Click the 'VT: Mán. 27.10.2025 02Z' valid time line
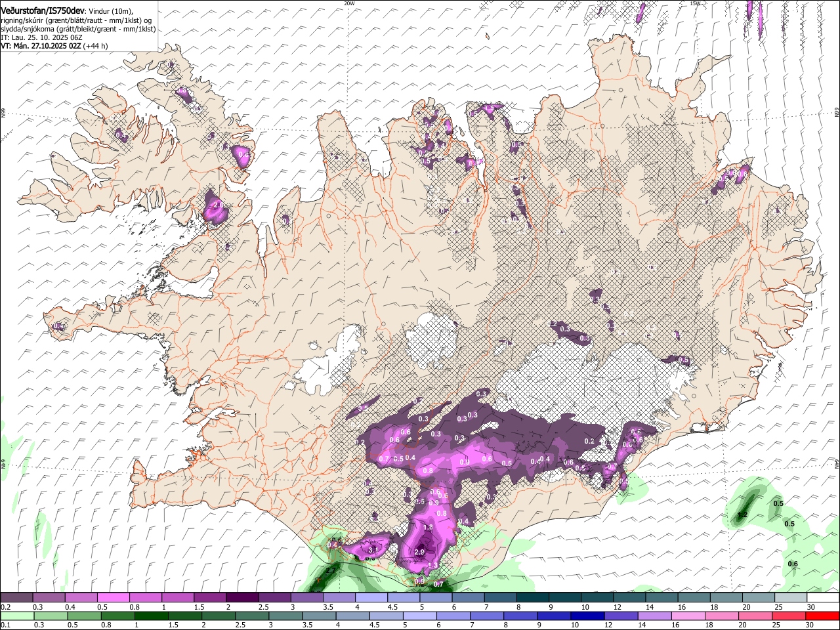Viewport: 840px width, 630px height. [x=41, y=46]
